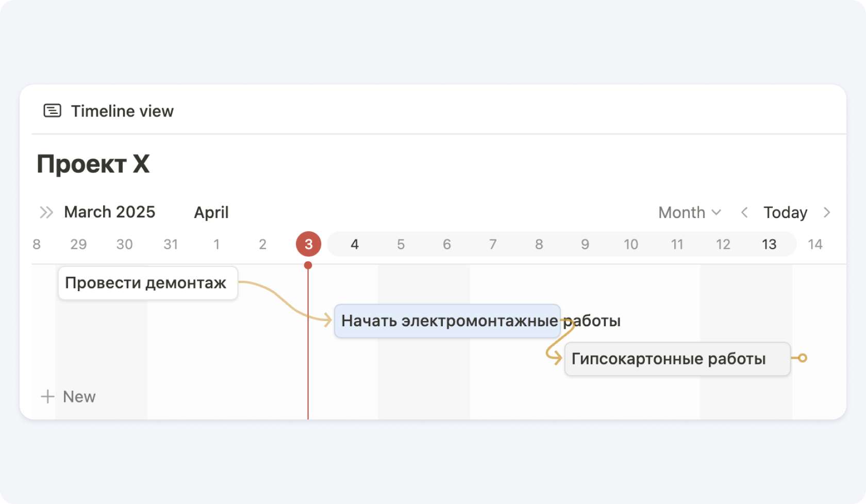Open the Гипсокартонные работы task bar

click(x=677, y=359)
